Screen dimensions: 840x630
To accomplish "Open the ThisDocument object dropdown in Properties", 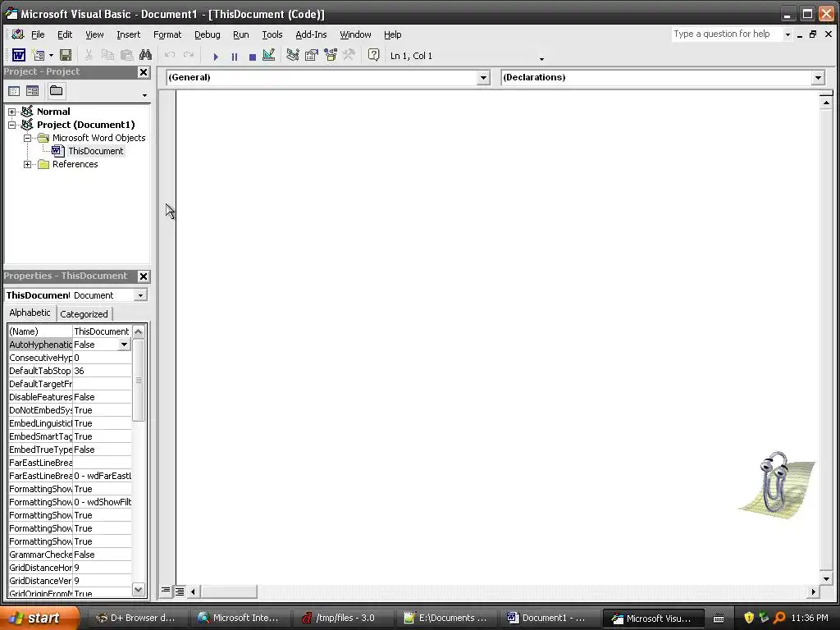I will [x=140, y=295].
